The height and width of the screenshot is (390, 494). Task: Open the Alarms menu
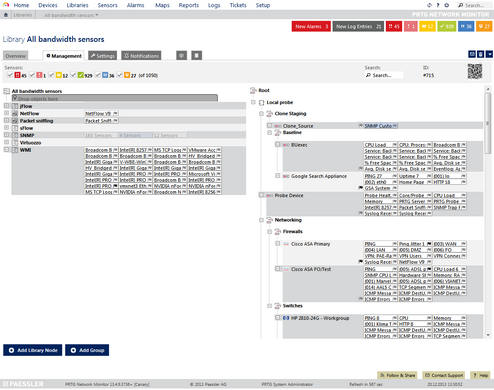pos(135,5)
